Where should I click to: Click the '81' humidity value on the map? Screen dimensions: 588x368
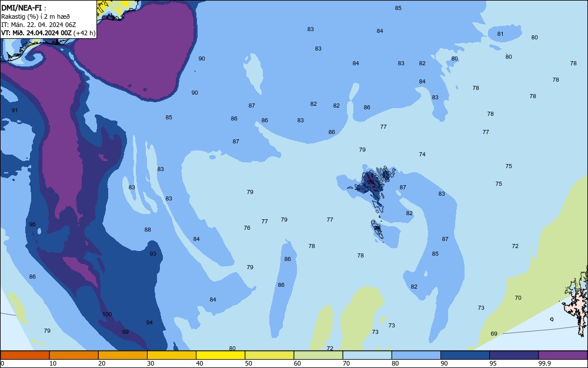pos(500,34)
